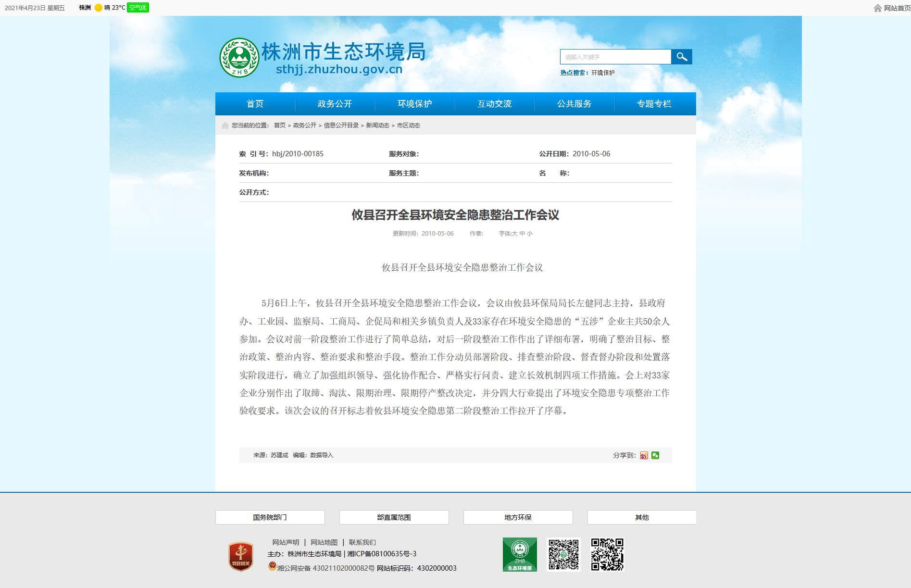Open the 专题专栏 navigation tab
The height and width of the screenshot is (588, 911).
654,104
